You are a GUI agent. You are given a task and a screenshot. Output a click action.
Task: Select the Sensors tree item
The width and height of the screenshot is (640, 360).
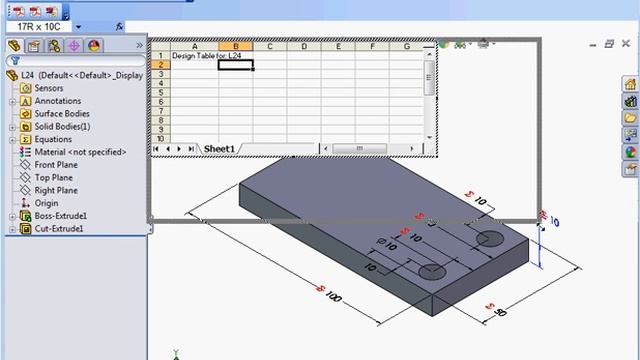point(49,88)
